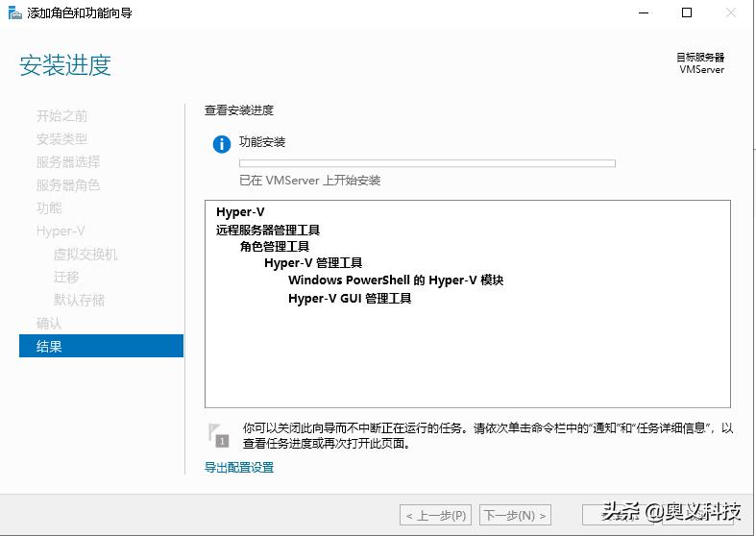
Task: Click the blue information icon beside 功能安装
Action: click(222, 144)
